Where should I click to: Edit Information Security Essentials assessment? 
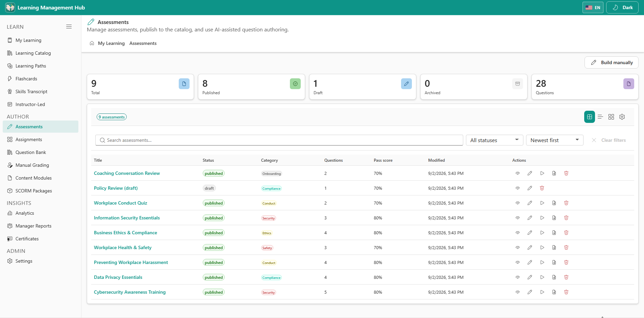[530, 218]
